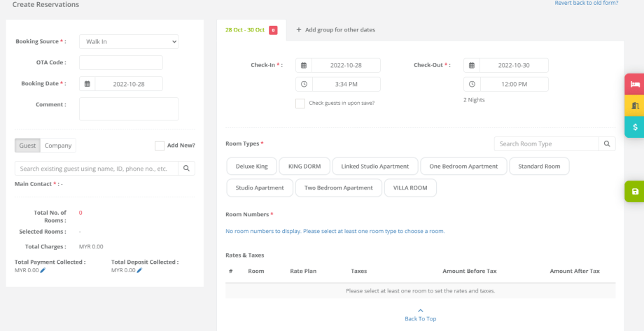Click the Check-In date 2022-10-28 field
Image resolution: width=644 pixels, height=331 pixels.
pos(346,65)
